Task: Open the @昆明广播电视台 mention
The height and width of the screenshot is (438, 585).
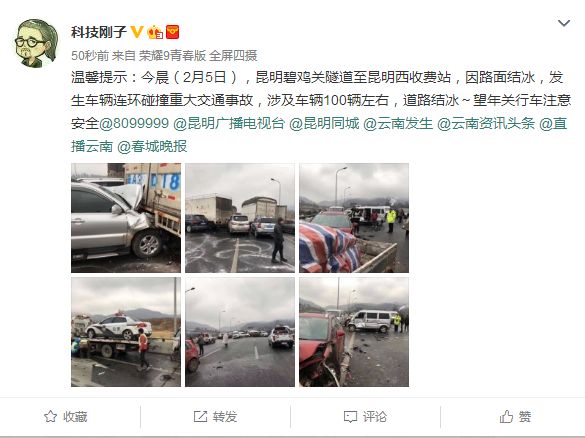Action: [229, 123]
